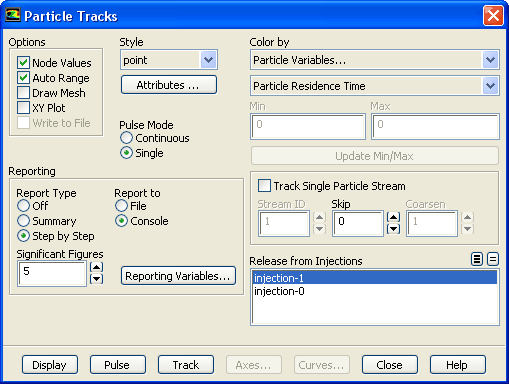Set Report Type to Off

click(x=23, y=206)
